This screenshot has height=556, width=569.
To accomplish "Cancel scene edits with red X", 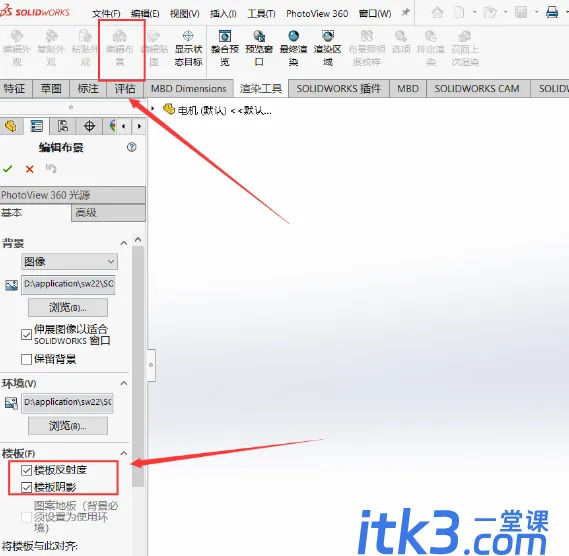I will coord(30,169).
